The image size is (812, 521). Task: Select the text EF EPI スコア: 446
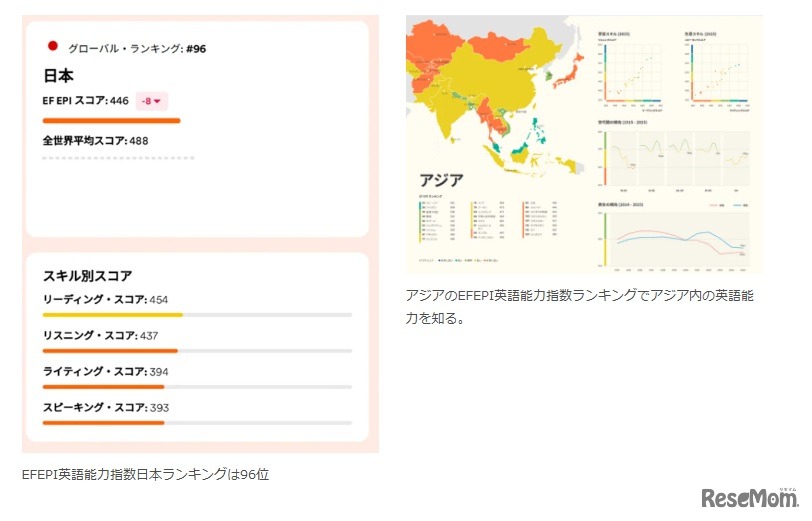(85, 100)
